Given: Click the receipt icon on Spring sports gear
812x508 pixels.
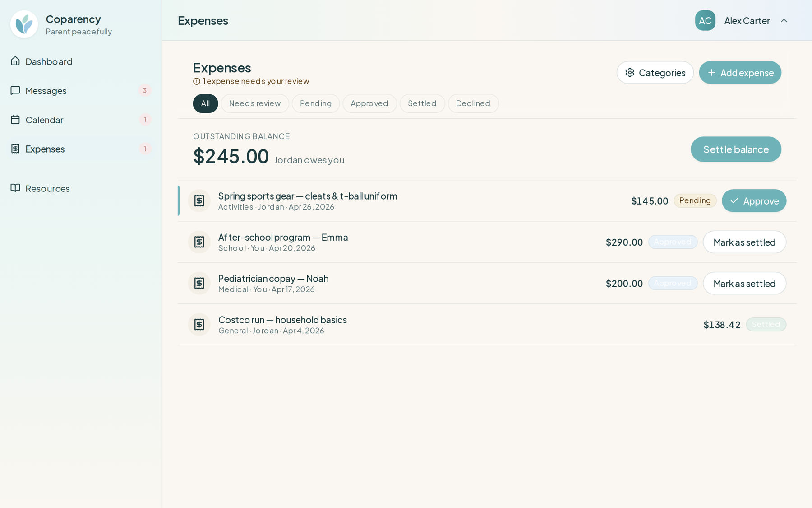Looking at the screenshot, I should [199, 200].
